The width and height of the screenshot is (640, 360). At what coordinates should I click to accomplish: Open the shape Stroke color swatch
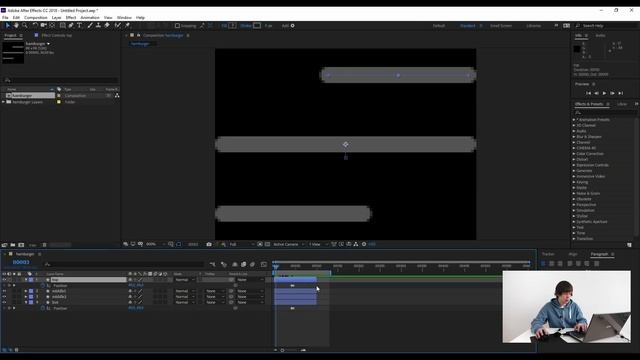257,26
